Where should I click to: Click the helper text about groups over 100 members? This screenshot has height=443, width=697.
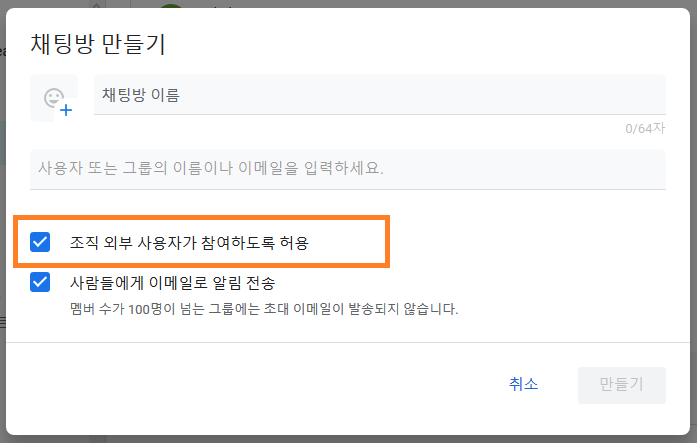(264, 309)
